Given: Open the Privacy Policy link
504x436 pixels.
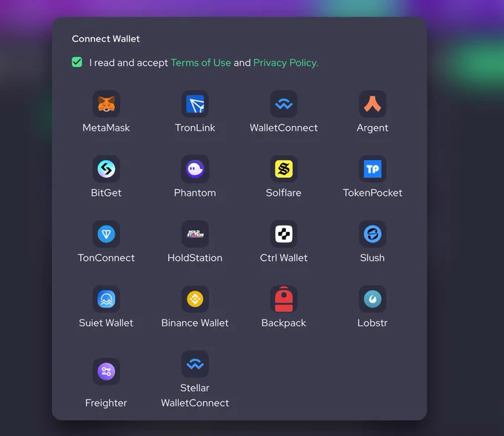Looking at the screenshot, I should pos(285,62).
